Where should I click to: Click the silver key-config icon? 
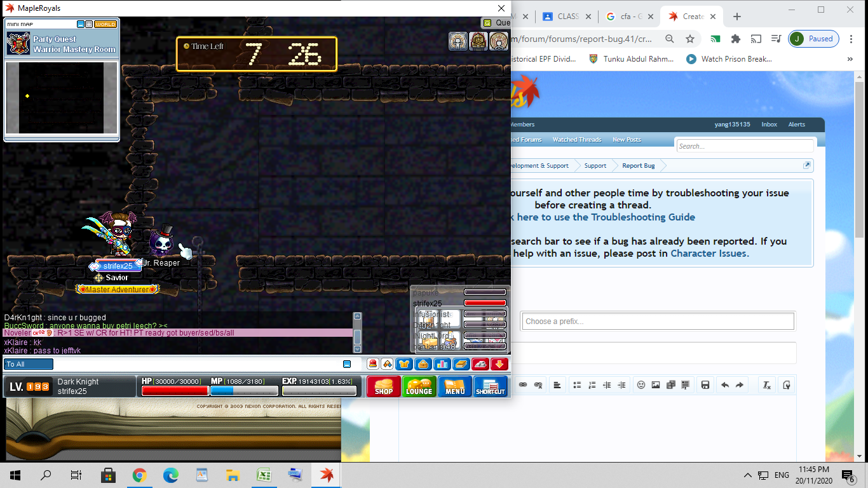[480, 364]
